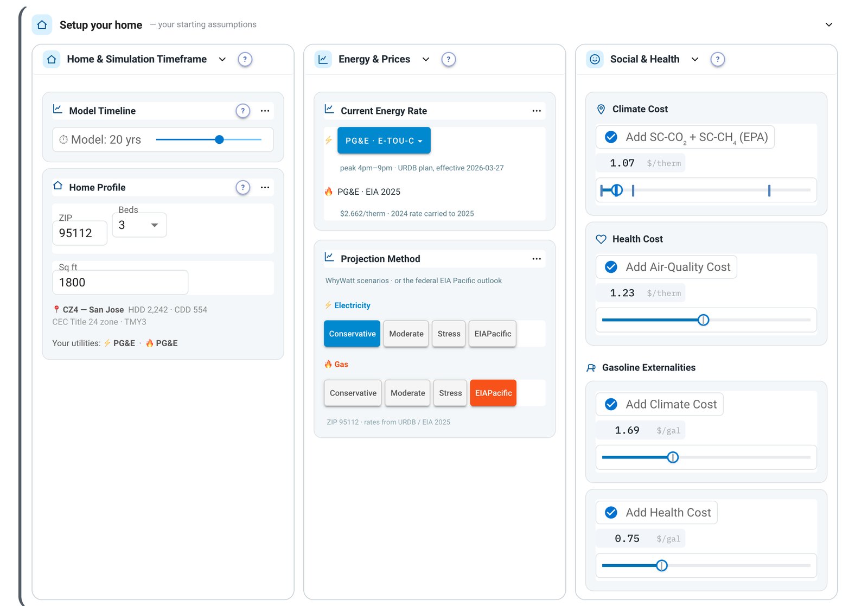This screenshot has width=868, height=606.
Task: Expand Home & Simulation Timeframe chevron
Action: [222, 59]
